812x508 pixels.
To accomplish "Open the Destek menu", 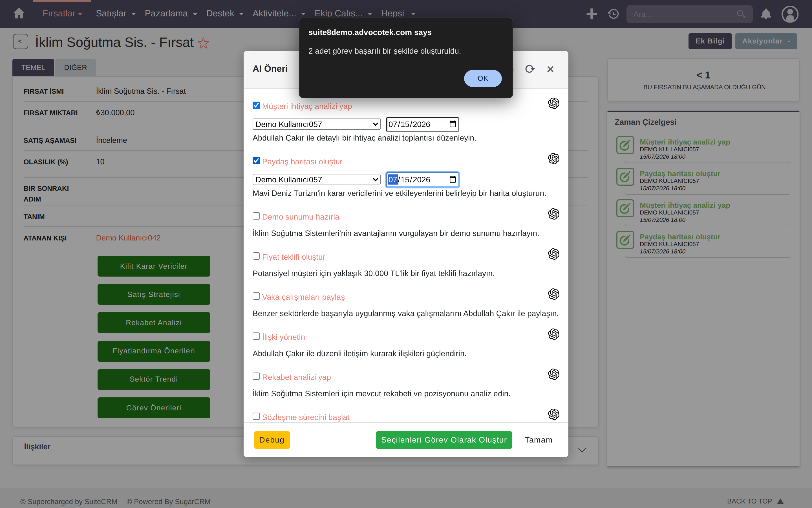I will 224,14.
